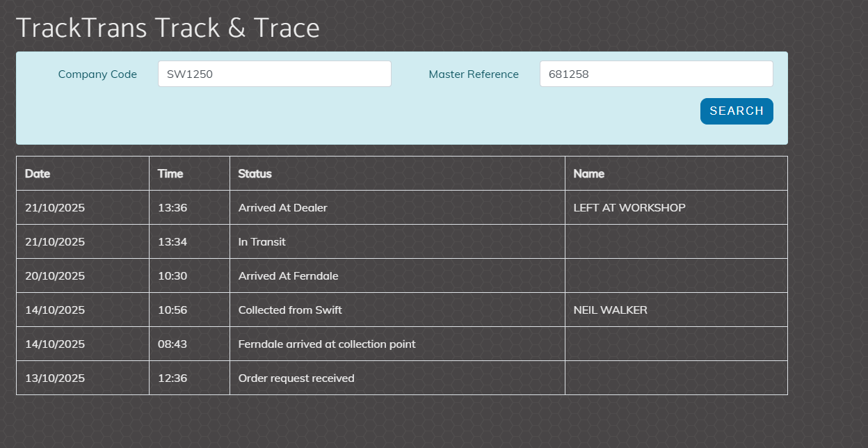Click the LEFT AT WORKSHOP name cell
868x448 pixels.
(x=629, y=208)
